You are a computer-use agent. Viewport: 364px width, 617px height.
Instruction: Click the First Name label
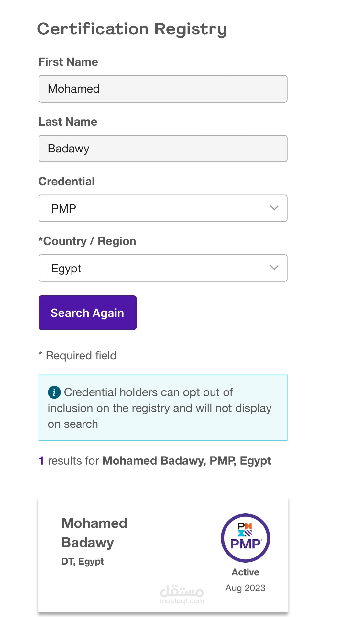coord(68,62)
